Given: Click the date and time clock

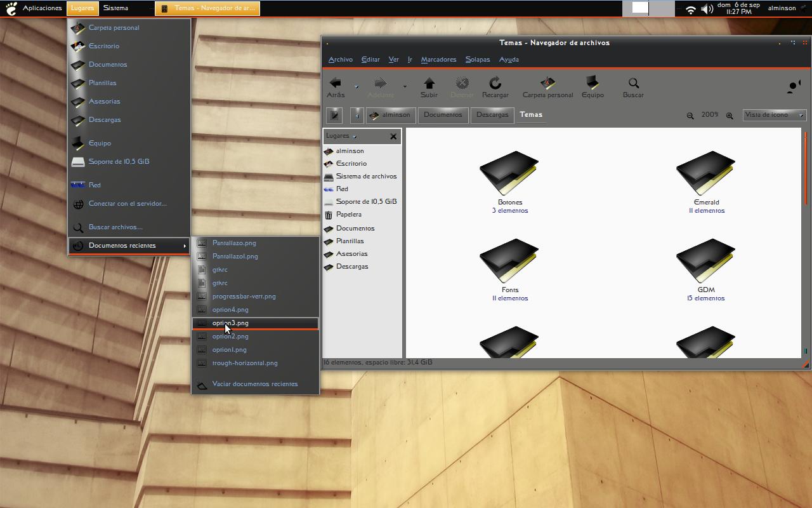Looking at the screenshot, I should [738, 8].
